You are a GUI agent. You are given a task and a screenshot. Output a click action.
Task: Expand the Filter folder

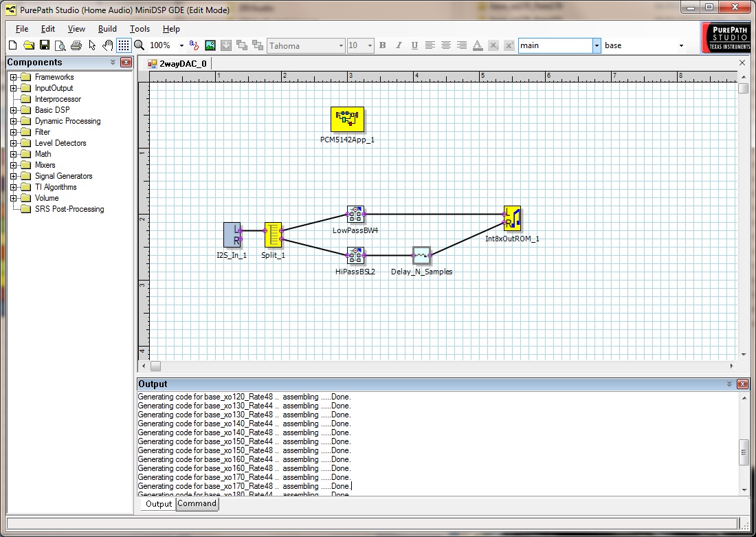click(14, 132)
